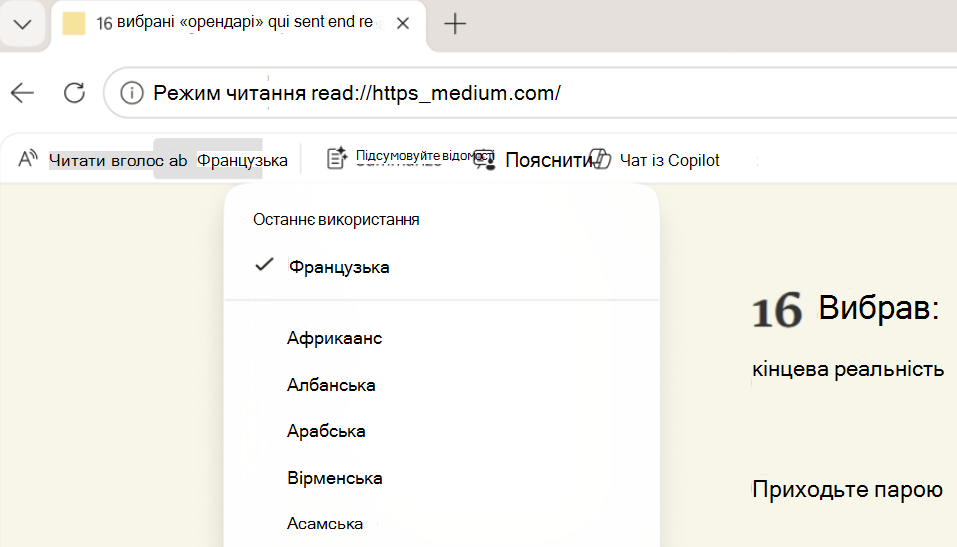The image size is (957, 547).
Task: Focus the address bar showing read://https_medium.com/
Action: tap(531, 93)
